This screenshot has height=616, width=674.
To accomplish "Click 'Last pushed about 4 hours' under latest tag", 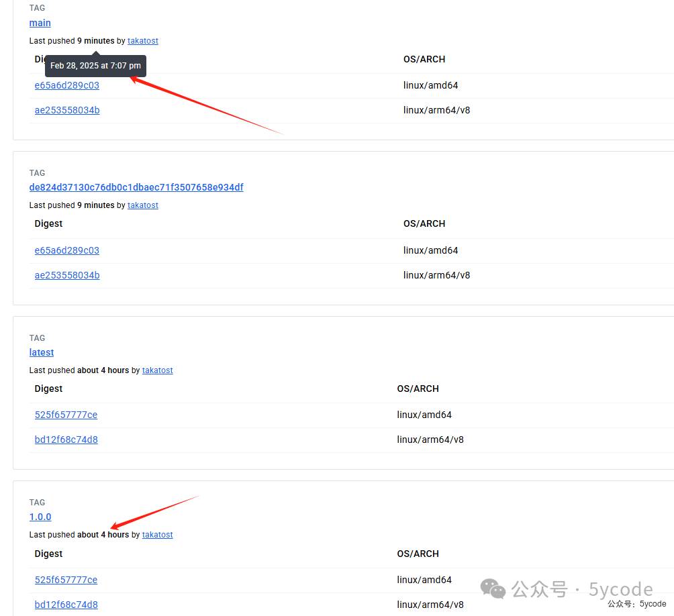I will pos(79,370).
